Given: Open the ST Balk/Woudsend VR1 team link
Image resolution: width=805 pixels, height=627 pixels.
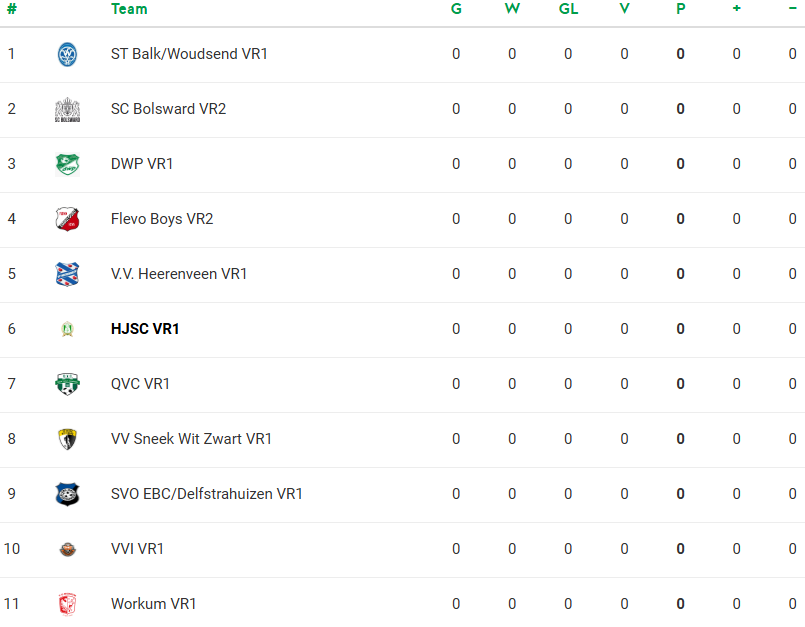Looking at the screenshot, I should pos(189,54).
